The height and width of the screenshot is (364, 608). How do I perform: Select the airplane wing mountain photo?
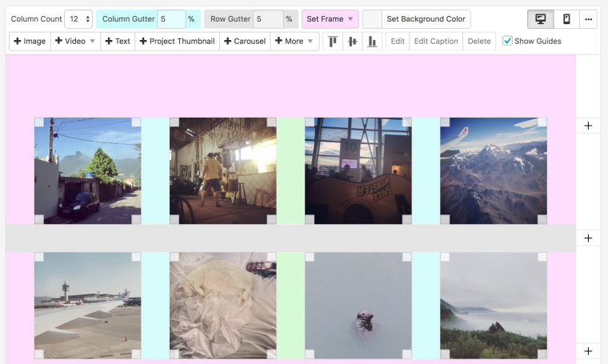point(494,170)
